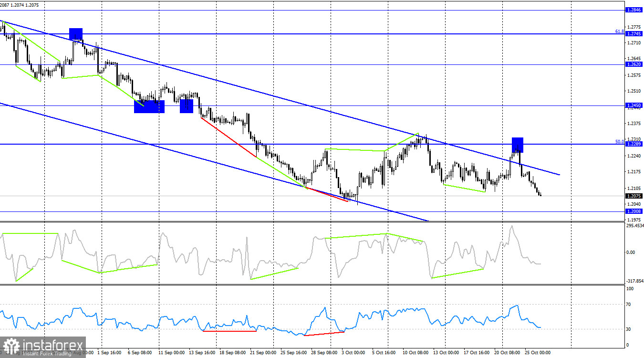Click the 1.2105 price axis value
The image size is (644, 358).
(634, 188)
